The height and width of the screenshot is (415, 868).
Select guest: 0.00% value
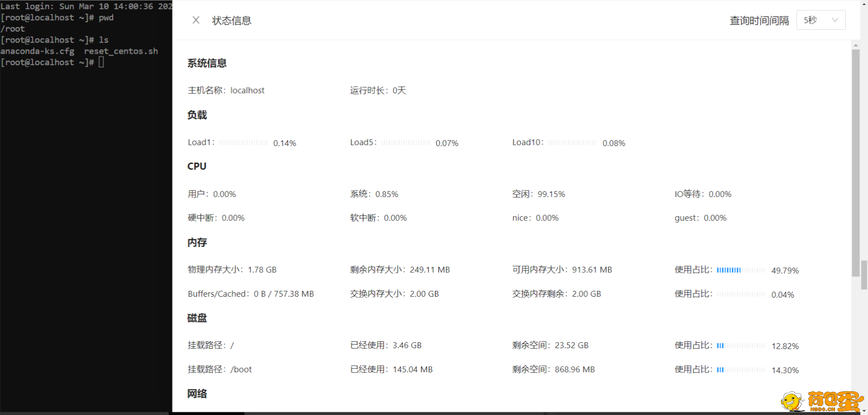(x=701, y=218)
